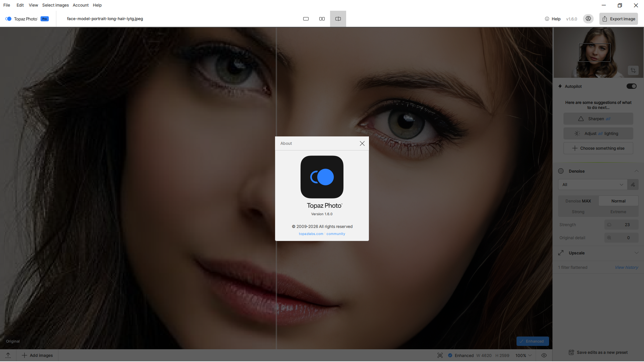Click the file name face-model-portrait-long-hair-iytg.jpeg

(105, 19)
